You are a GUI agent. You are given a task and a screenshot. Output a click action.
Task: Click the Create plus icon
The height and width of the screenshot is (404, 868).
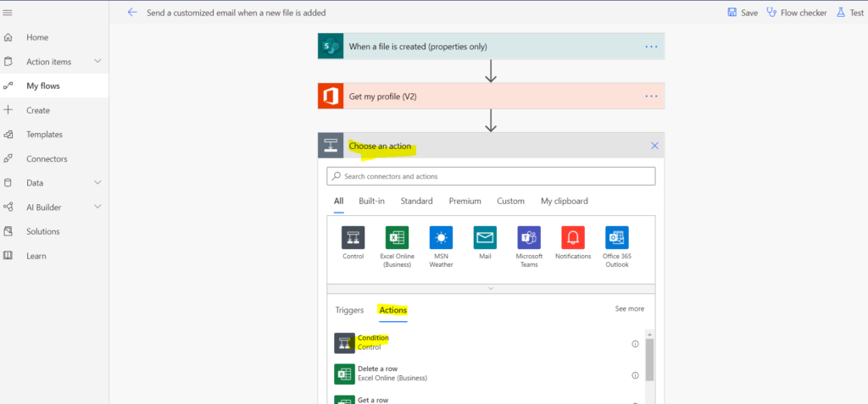8,110
